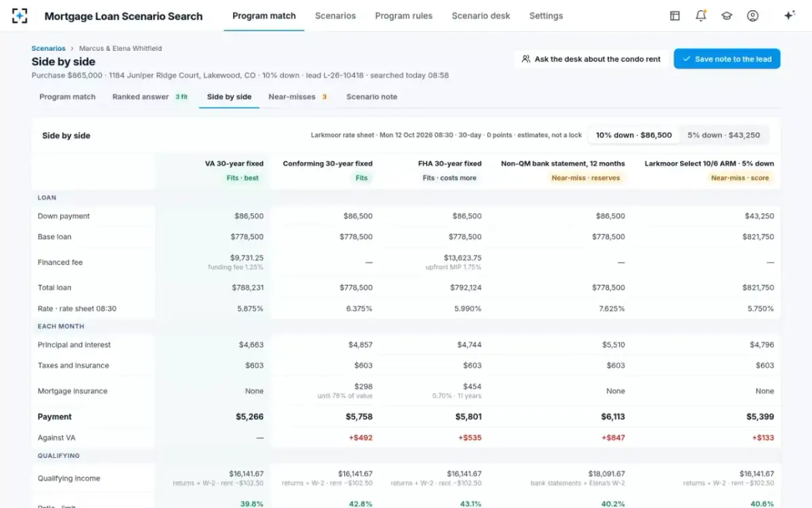Click the $13,623.75 upfront MIP value
This screenshot has height=508, width=812.
[463, 258]
